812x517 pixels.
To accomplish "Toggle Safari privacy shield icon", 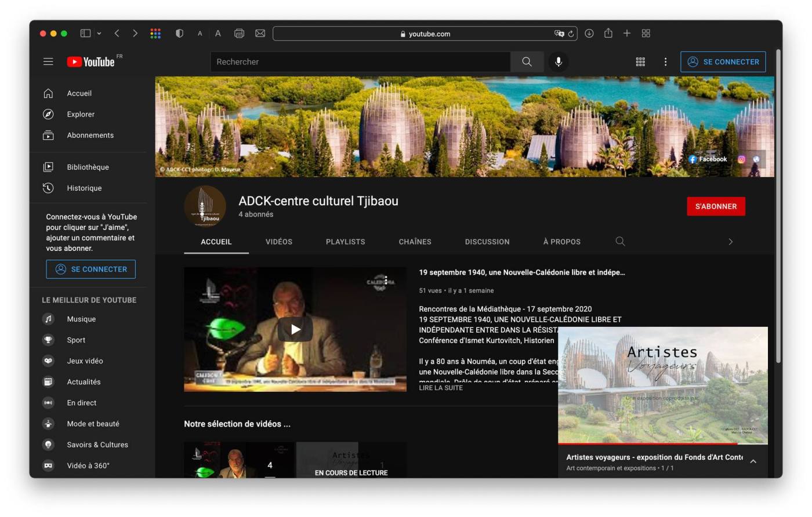I will (179, 34).
